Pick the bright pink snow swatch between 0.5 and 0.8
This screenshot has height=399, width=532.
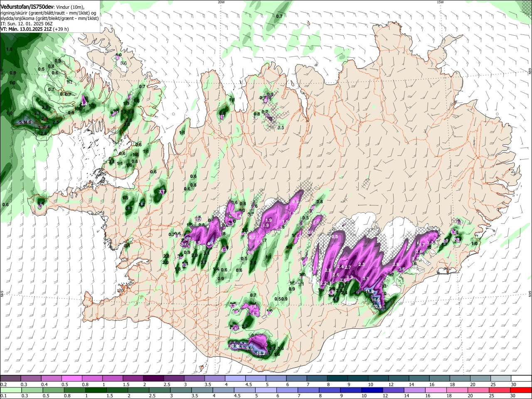71,379
